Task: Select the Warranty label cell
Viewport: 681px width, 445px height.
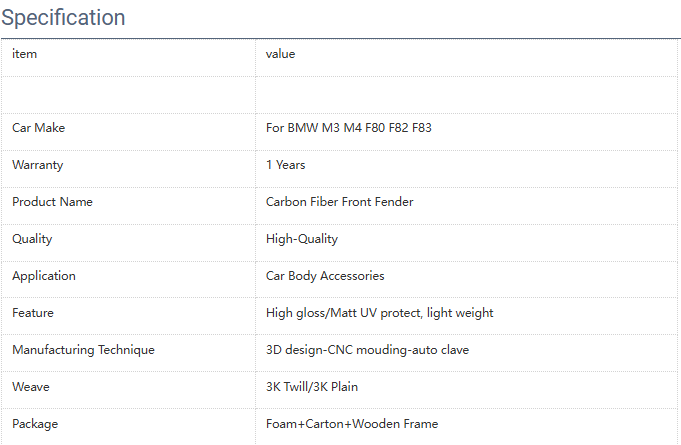Action: coord(37,165)
